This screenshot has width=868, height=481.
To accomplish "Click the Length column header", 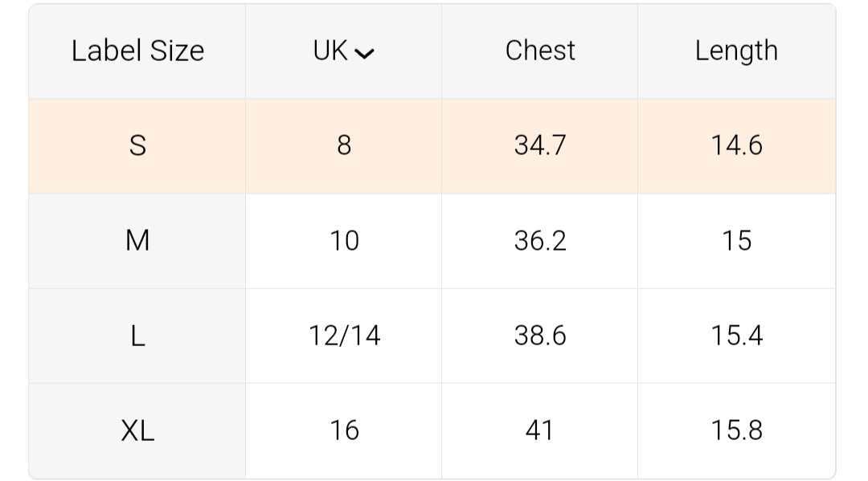I will (736, 51).
